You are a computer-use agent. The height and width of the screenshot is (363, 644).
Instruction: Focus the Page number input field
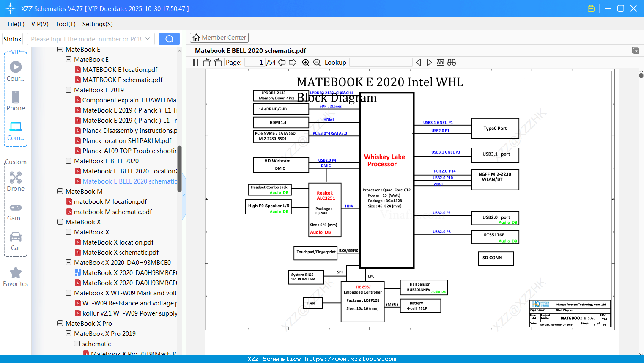[255, 63]
